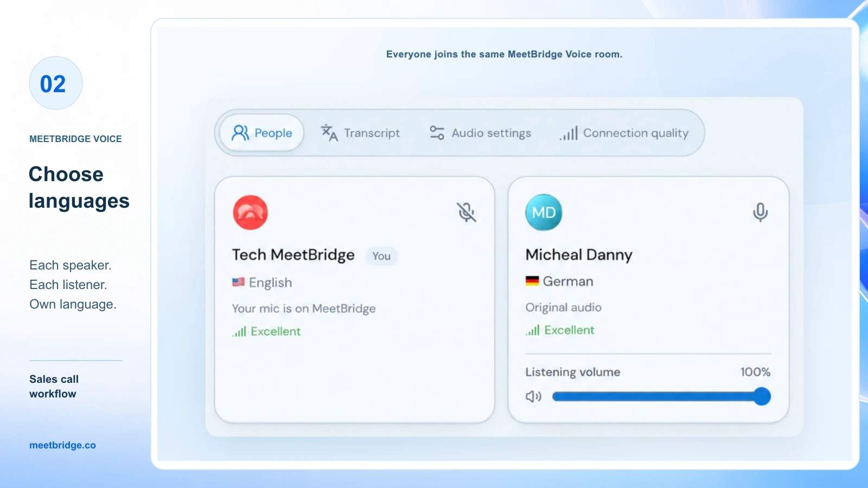Click the Micheal Danny name
The width and height of the screenshot is (868, 488).
pyautogui.click(x=579, y=255)
